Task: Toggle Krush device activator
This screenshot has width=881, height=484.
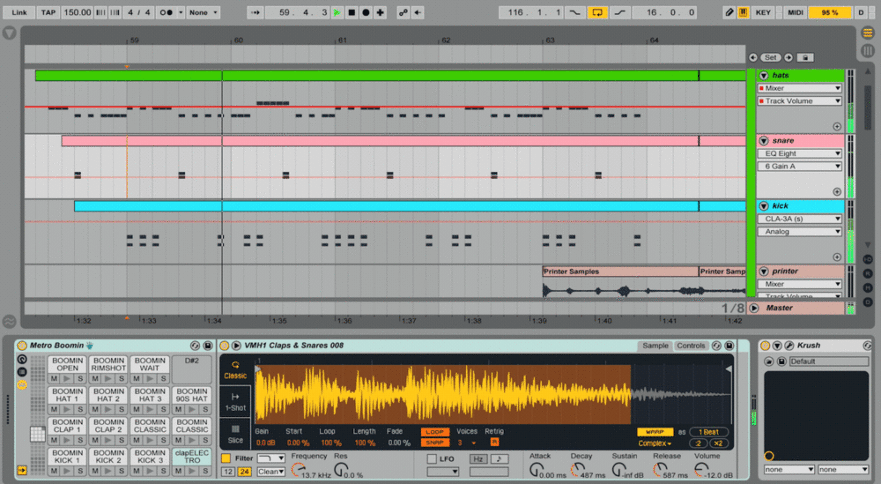Action: 765,345
